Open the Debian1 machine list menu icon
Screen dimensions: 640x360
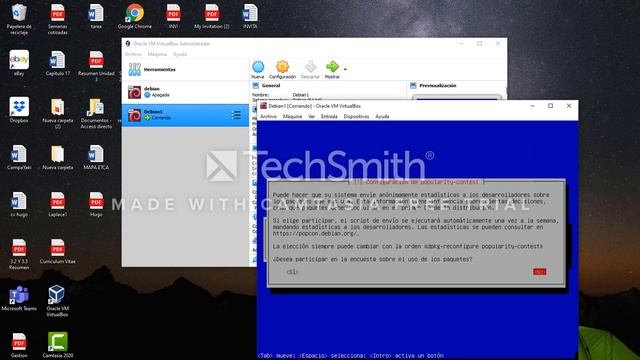pos(236,115)
